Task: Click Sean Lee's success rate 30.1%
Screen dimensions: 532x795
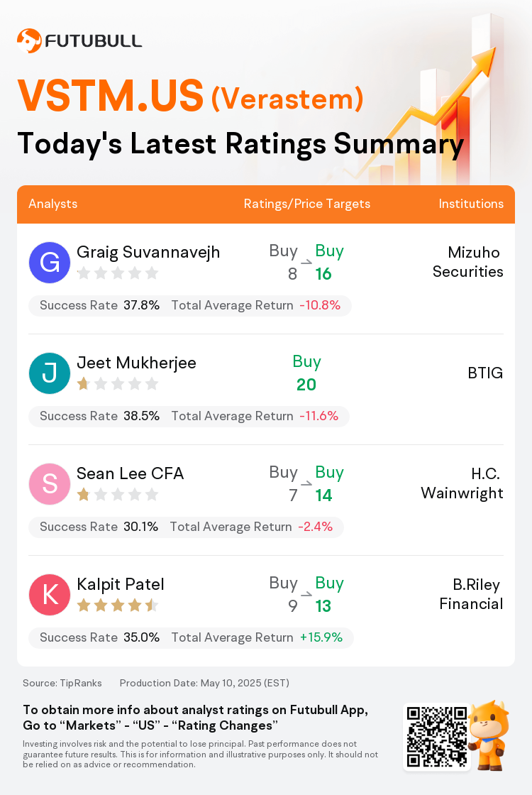Action: (141, 527)
